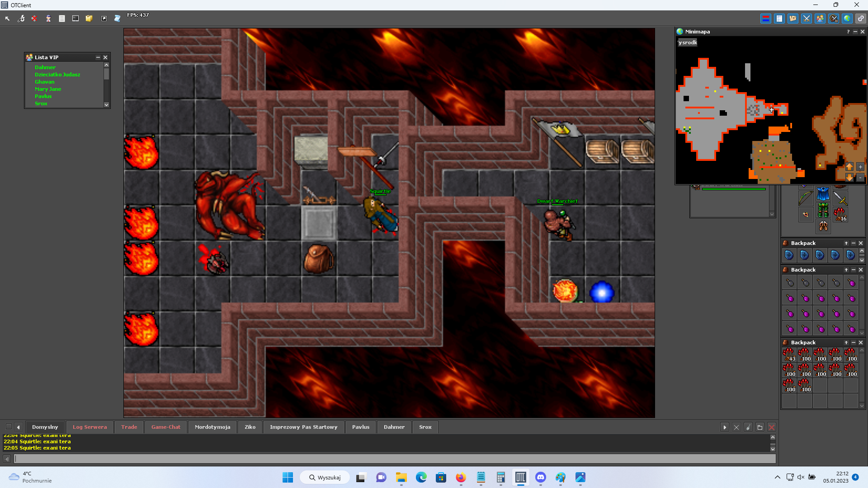Select Mary Jane in VIP list
868x488 pixels.
(x=48, y=89)
